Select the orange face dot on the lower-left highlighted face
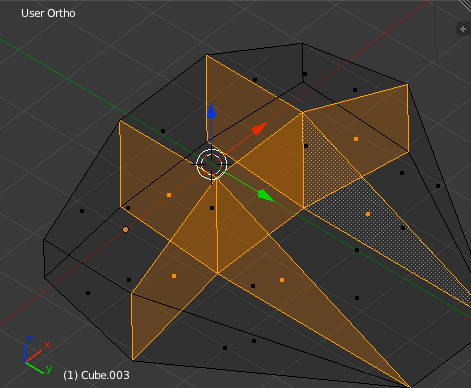This screenshot has width=471, height=388. pos(174,276)
